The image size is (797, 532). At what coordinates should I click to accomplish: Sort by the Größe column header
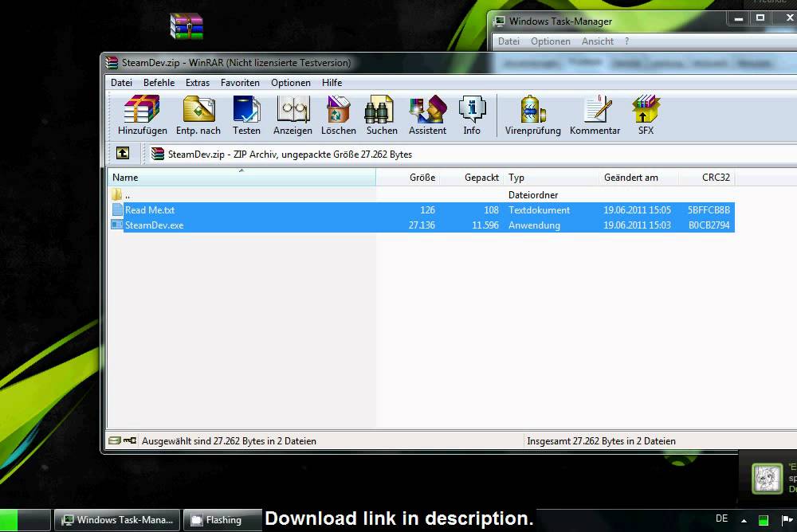408,178
